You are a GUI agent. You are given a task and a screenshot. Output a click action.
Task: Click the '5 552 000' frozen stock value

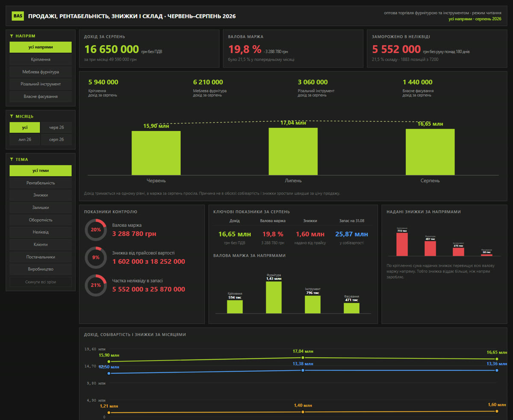pos(396,49)
